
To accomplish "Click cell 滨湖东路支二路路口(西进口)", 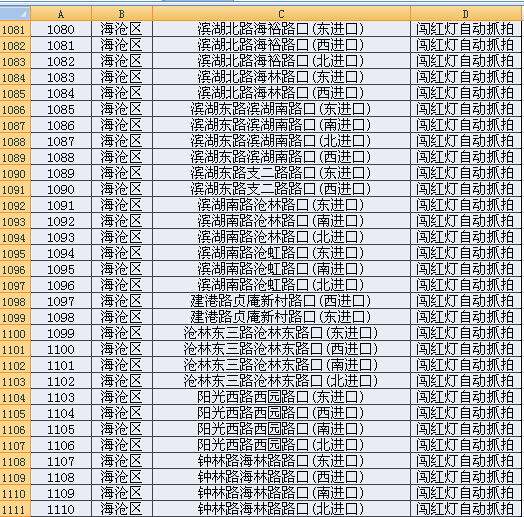I will point(281,189).
